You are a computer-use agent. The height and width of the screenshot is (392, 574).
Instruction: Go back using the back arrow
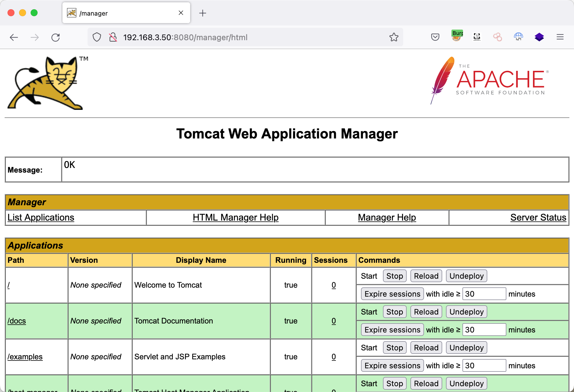point(14,37)
